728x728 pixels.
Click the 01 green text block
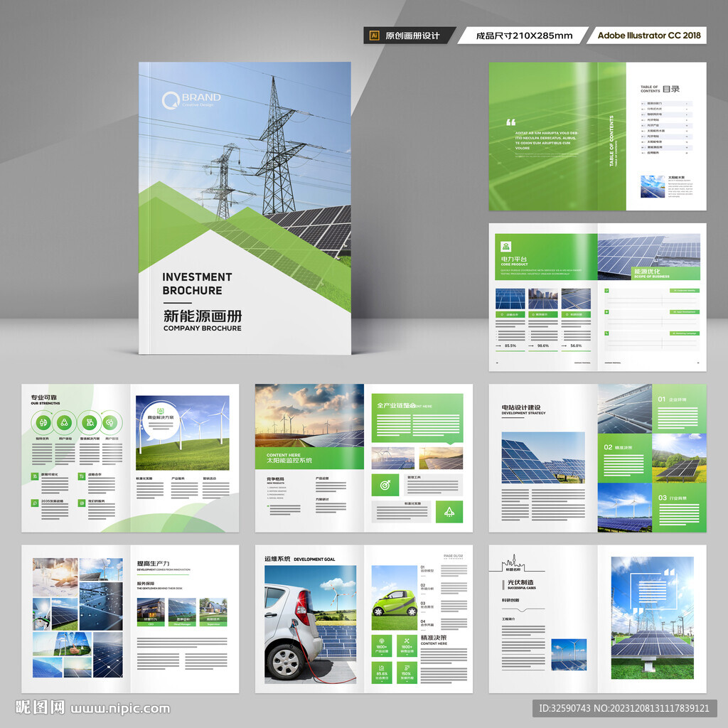[x=679, y=409]
